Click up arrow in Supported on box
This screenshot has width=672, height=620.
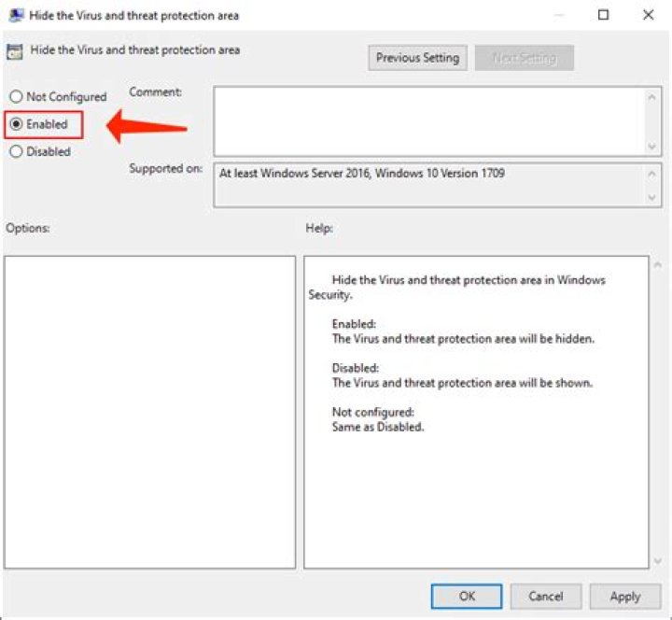(652, 174)
